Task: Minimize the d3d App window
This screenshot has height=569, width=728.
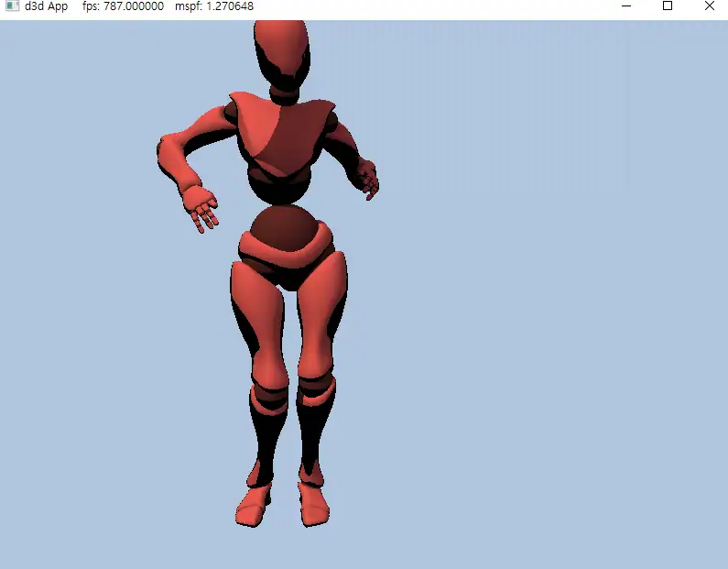Action: pos(625,6)
